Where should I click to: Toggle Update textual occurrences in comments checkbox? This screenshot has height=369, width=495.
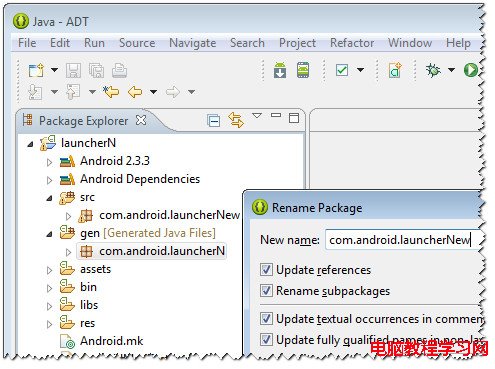tap(266, 318)
